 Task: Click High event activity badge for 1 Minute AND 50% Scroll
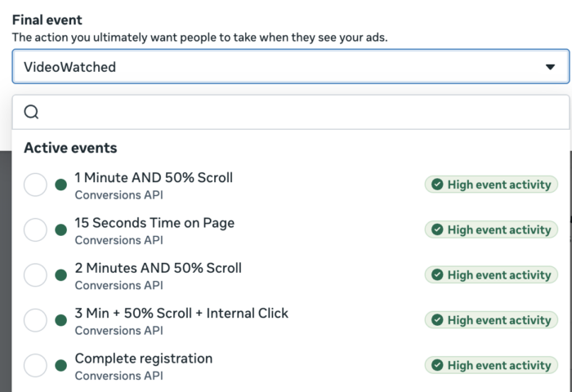coord(491,185)
